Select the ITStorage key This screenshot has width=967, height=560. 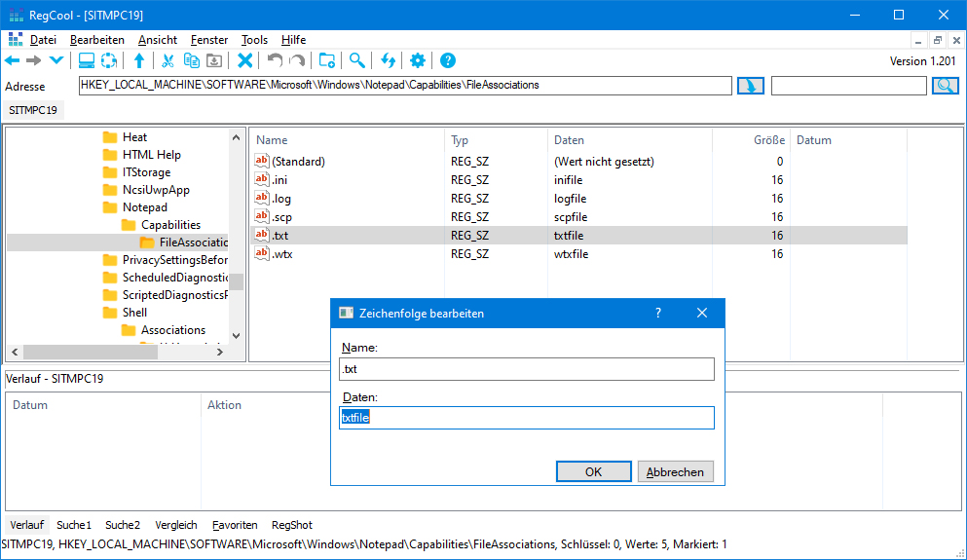tap(146, 172)
